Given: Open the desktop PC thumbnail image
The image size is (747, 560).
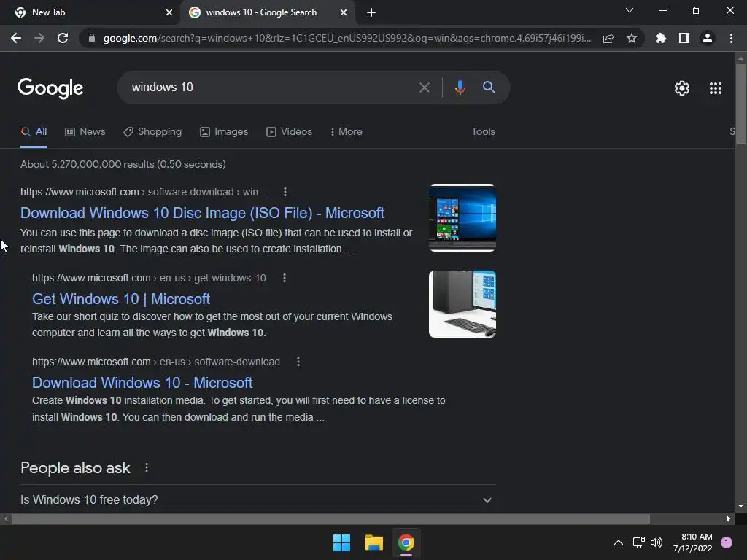Looking at the screenshot, I should [462, 304].
